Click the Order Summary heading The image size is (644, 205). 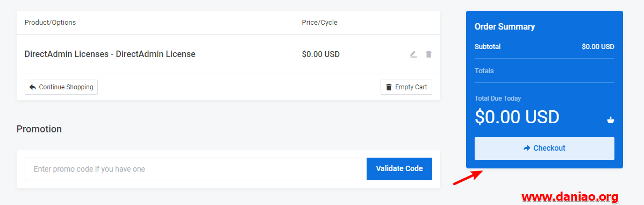[x=505, y=27]
